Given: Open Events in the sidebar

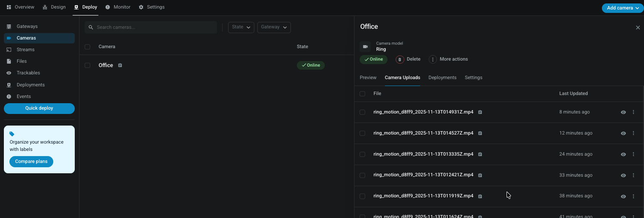Looking at the screenshot, I should pyautogui.click(x=39, y=96).
